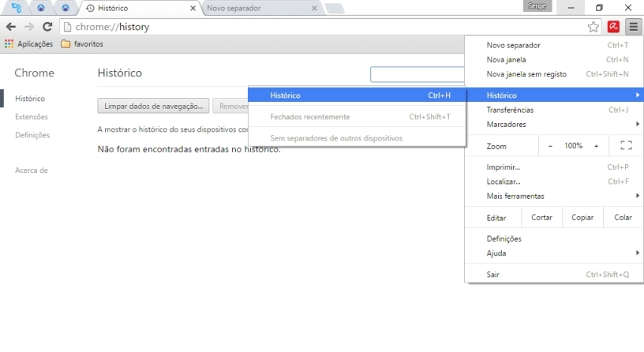Screen dimensions: 644x352
Task: Choose Sair to quit Chrome
Action: [554, 275]
